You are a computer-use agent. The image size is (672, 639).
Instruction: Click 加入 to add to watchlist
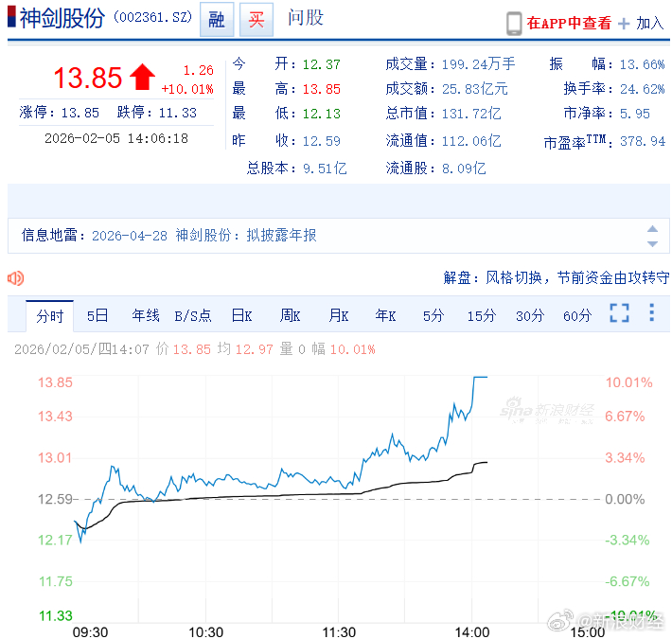pyautogui.click(x=649, y=23)
